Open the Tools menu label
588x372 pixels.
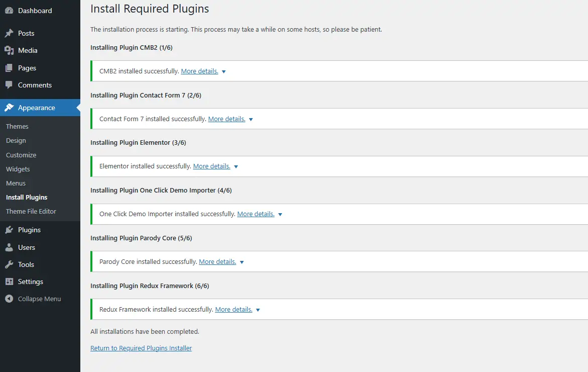pos(26,264)
